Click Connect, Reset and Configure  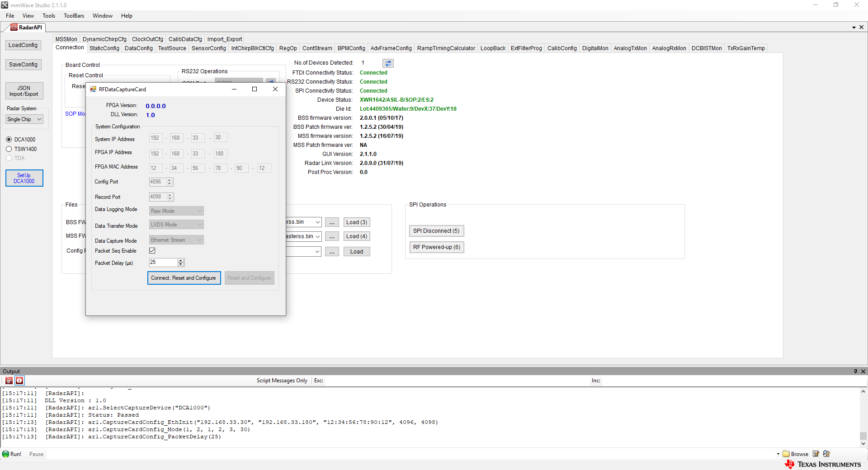click(x=184, y=278)
